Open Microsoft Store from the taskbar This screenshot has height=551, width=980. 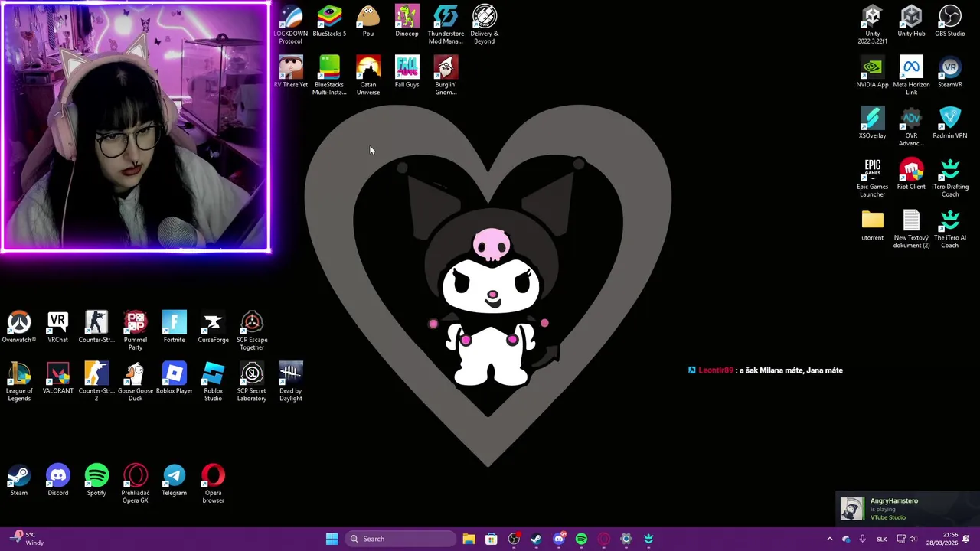(x=491, y=539)
